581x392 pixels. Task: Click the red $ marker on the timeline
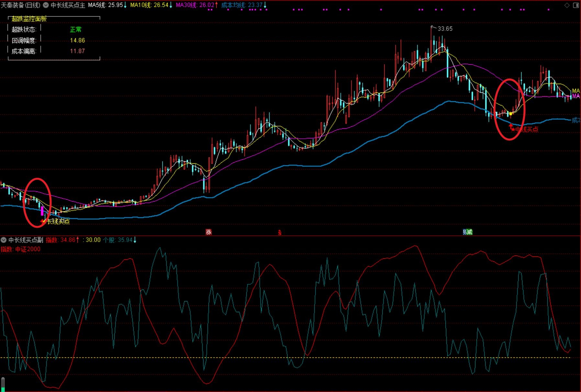[x=280, y=232]
